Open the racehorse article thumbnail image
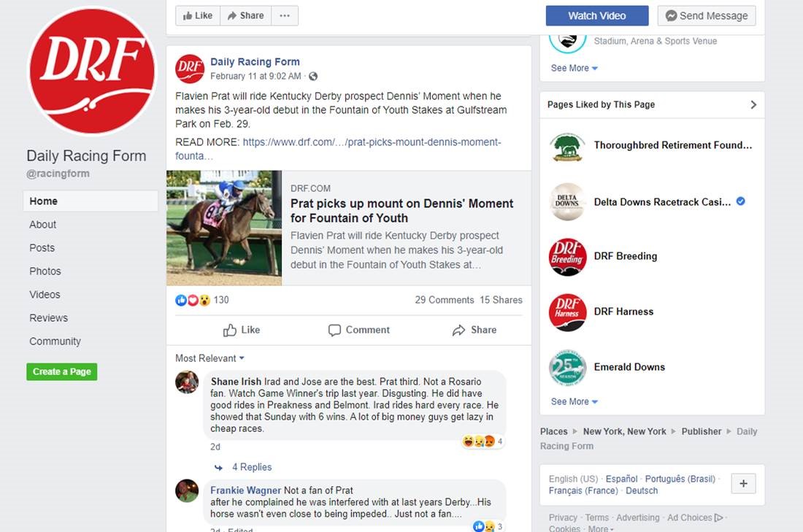Viewport: 803px width, 532px height. [224, 228]
